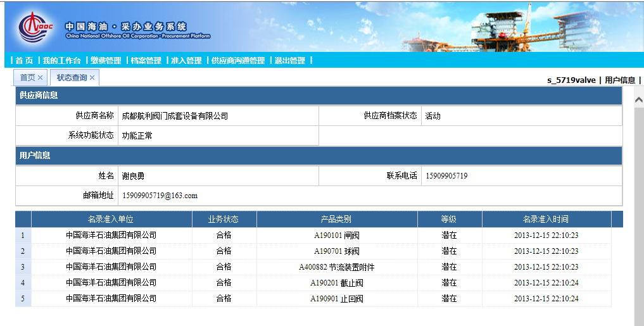Open the 退出管理 menu
The height and width of the screenshot is (326, 644).
(x=290, y=61)
